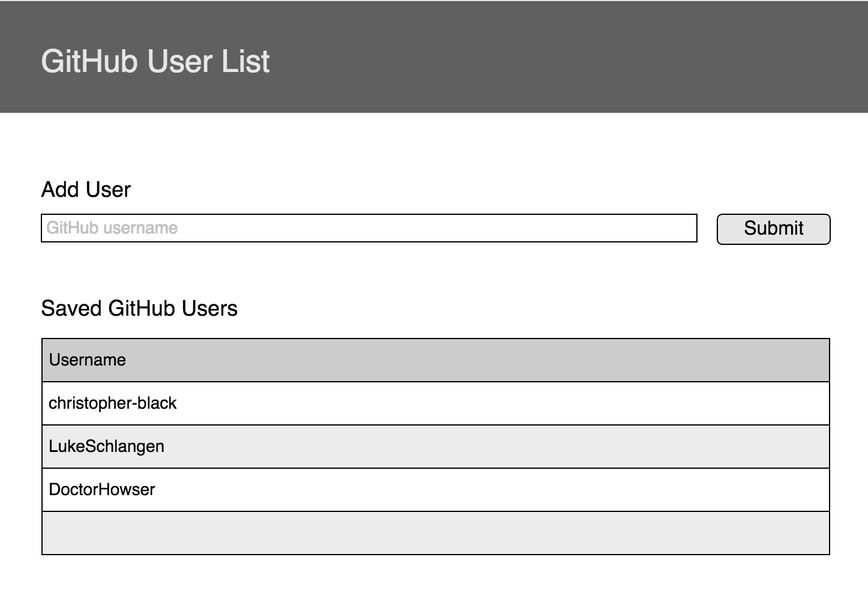The image size is (868, 611).
Task: Click the GitHub User List page title
Action: pos(155,61)
